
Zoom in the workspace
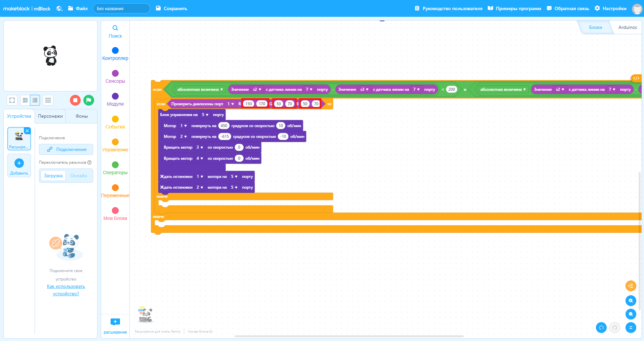point(631,301)
